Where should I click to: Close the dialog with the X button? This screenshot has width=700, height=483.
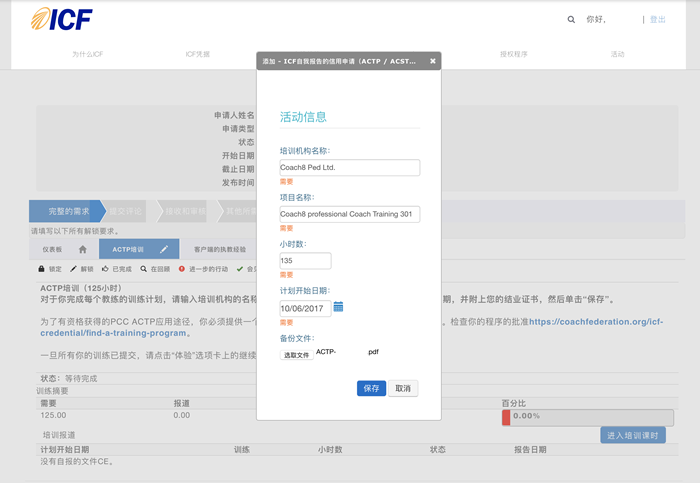(433, 61)
